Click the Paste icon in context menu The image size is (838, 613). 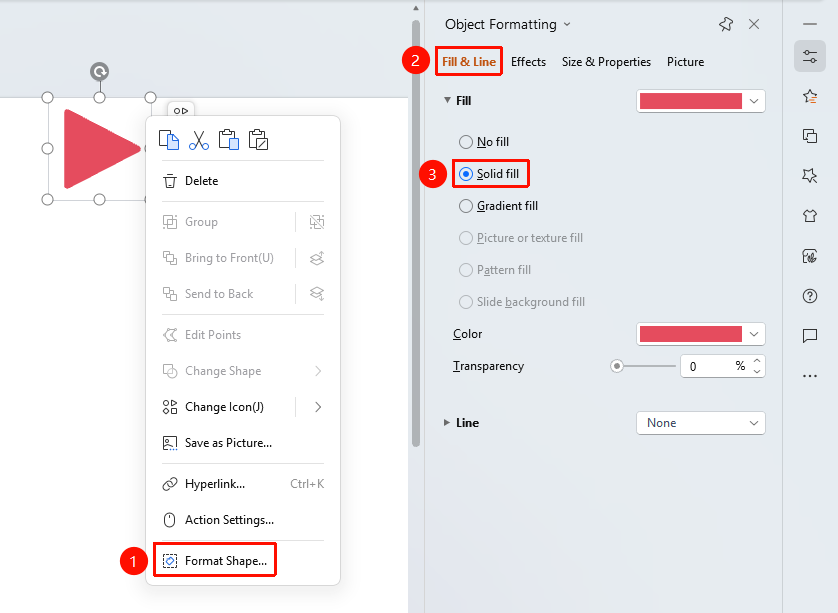(x=229, y=140)
